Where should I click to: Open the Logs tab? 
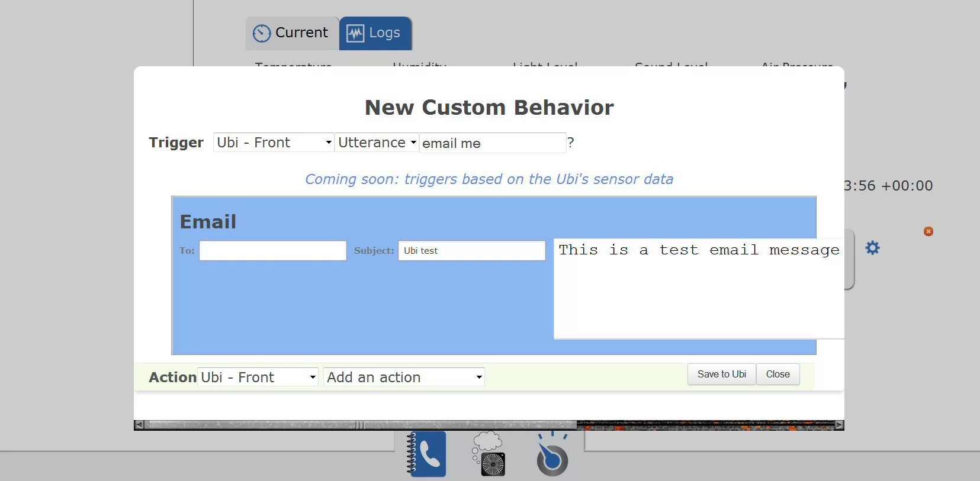pos(375,33)
